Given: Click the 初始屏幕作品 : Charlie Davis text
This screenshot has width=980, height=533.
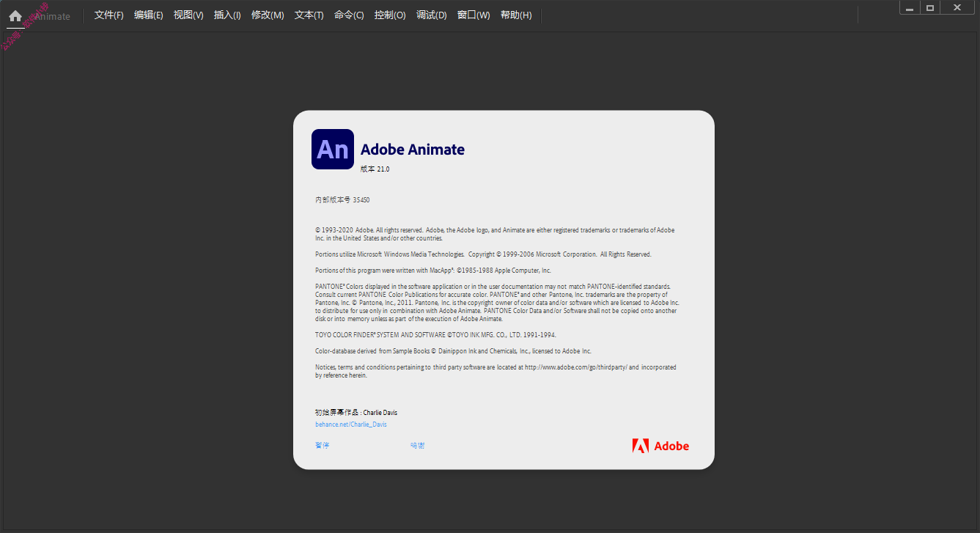Looking at the screenshot, I should (x=356, y=413).
